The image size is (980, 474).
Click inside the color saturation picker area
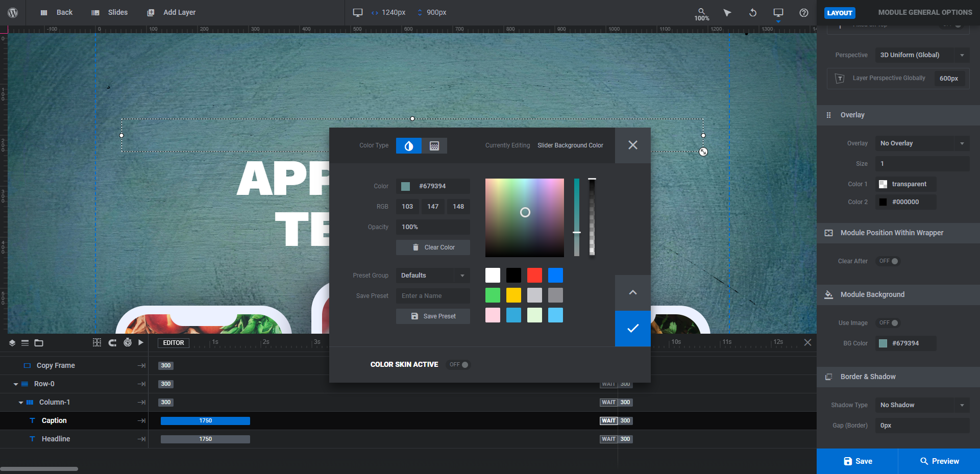pos(525,218)
